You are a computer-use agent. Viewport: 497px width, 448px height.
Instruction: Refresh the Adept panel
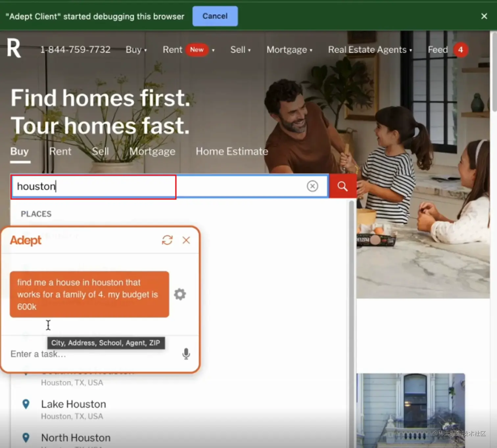[x=167, y=240]
